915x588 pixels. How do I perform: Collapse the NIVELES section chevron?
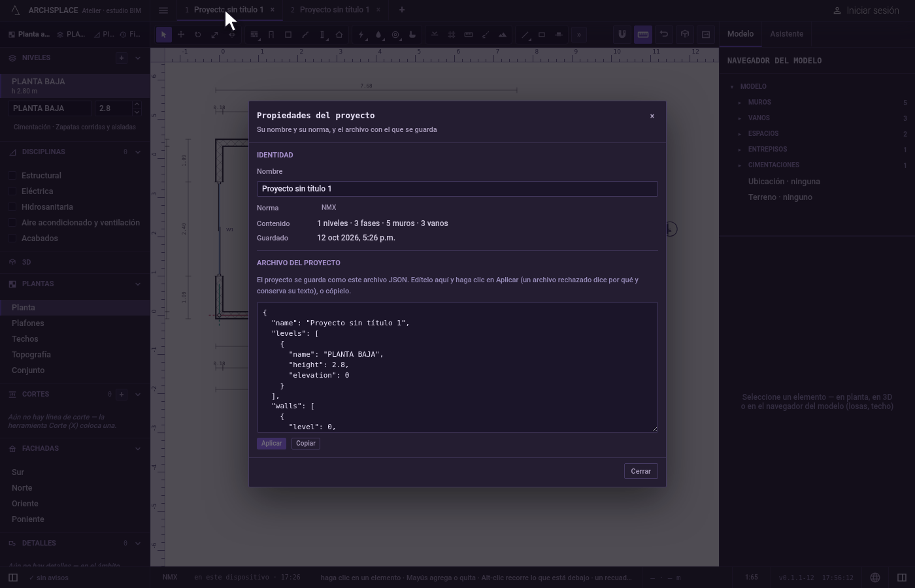coord(138,58)
